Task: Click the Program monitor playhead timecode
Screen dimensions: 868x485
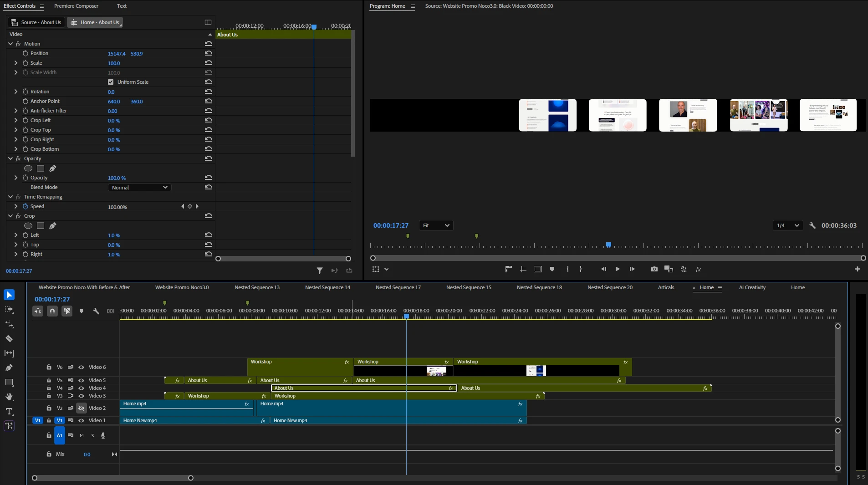Action: (x=391, y=225)
